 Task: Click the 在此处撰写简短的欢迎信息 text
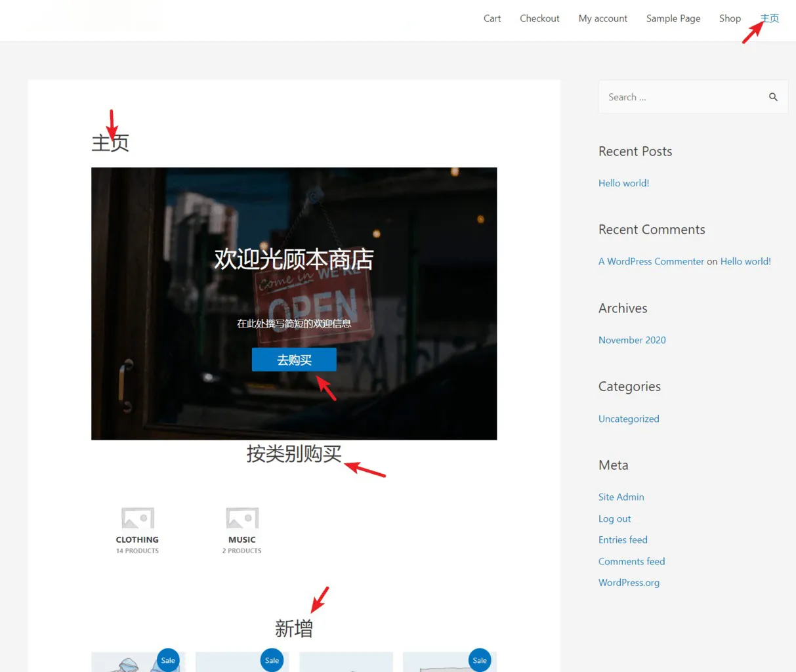tap(294, 324)
